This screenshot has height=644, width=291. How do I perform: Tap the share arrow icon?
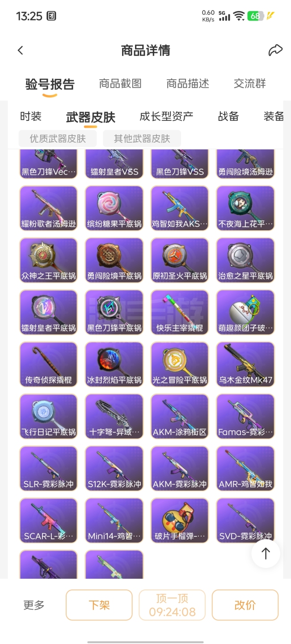[x=275, y=50]
